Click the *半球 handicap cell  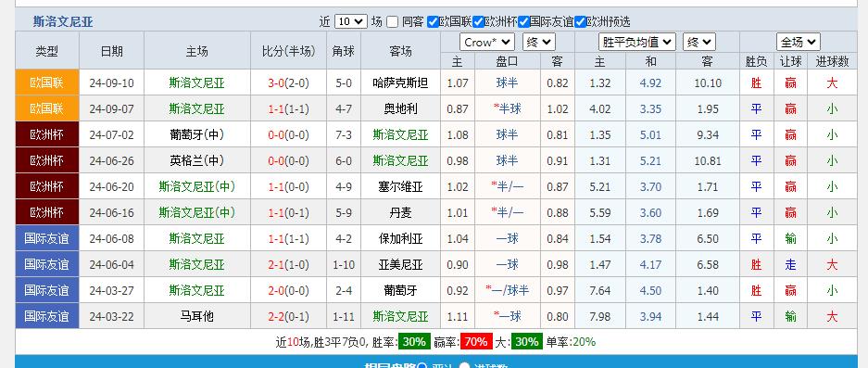point(507,109)
